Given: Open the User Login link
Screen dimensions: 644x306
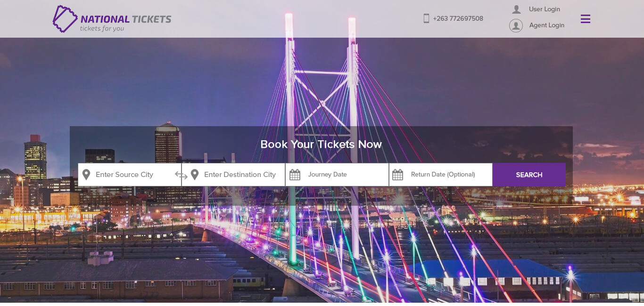Looking at the screenshot, I should click(545, 9).
